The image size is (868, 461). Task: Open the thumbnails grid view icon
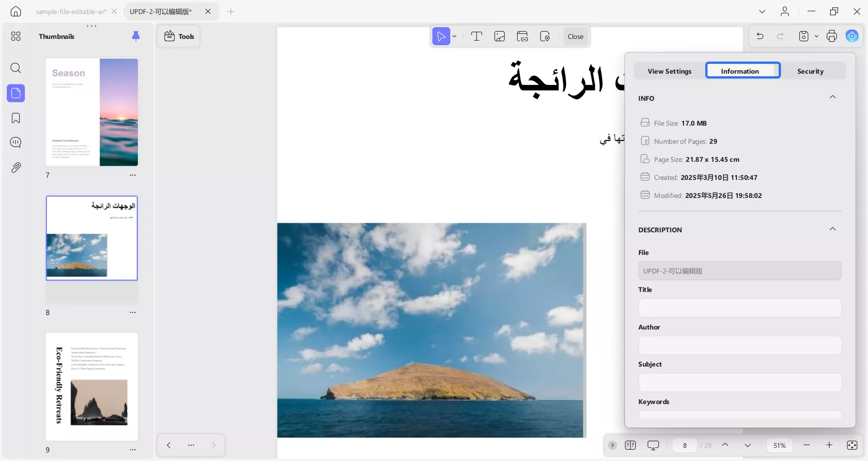point(16,36)
